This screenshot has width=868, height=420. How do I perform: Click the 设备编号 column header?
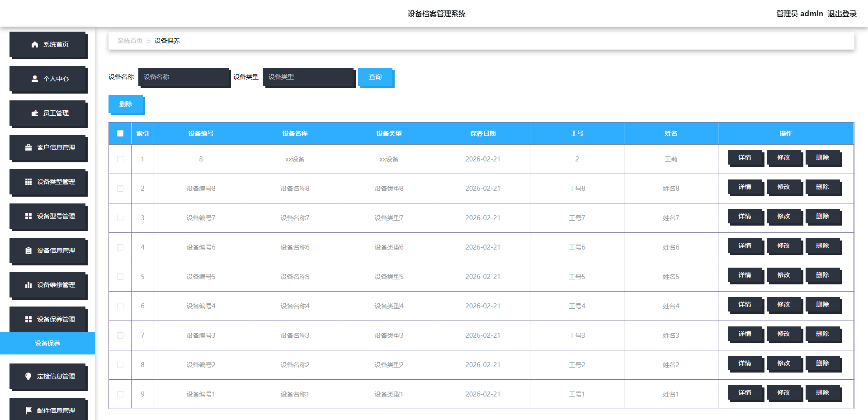[201, 133]
